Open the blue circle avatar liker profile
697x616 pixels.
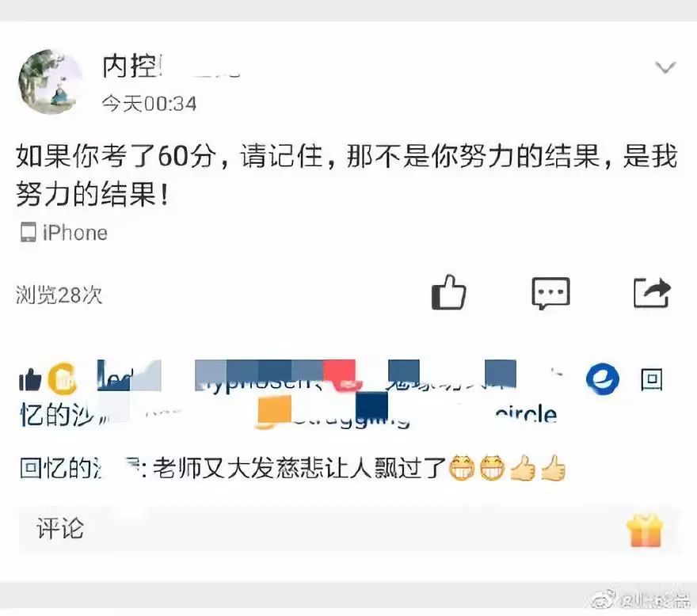[x=602, y=379]
